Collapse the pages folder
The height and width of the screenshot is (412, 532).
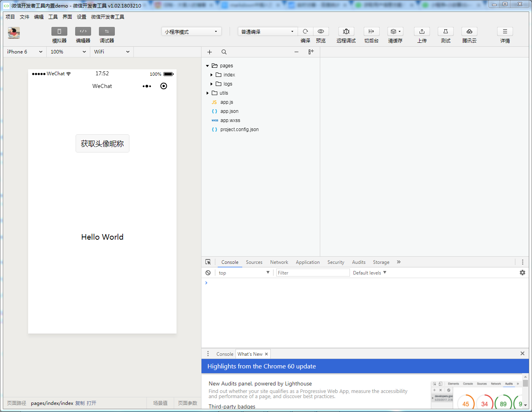pos(207,66)
